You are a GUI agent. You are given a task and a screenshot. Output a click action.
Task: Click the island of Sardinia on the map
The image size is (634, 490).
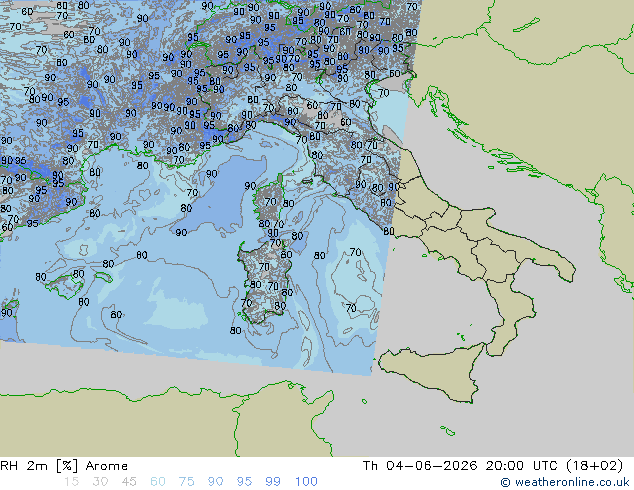[265, 281]
